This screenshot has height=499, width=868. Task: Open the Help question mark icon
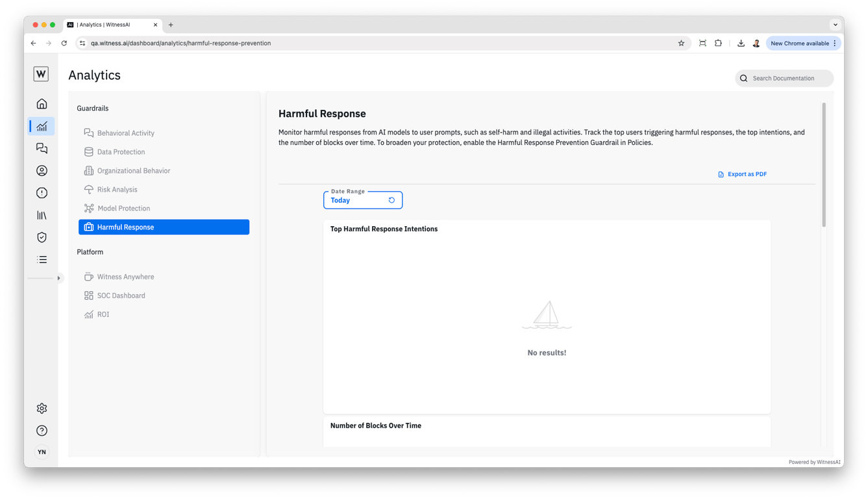pyautogui.click(x=42, y=430)
